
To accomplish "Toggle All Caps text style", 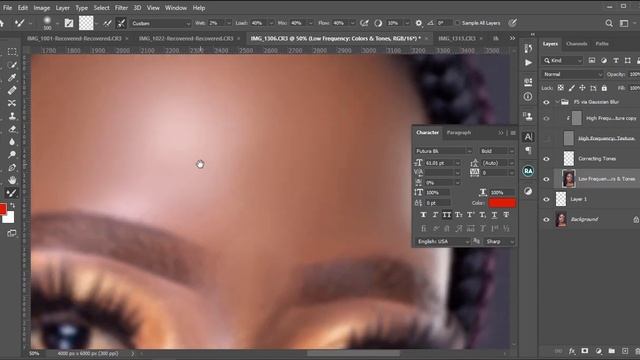I will point(447,215).
